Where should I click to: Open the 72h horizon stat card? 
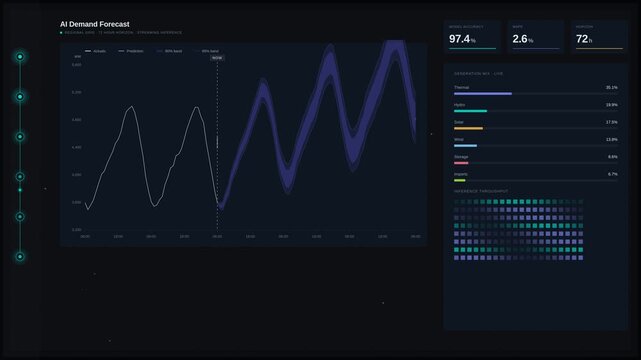[599, 37]
